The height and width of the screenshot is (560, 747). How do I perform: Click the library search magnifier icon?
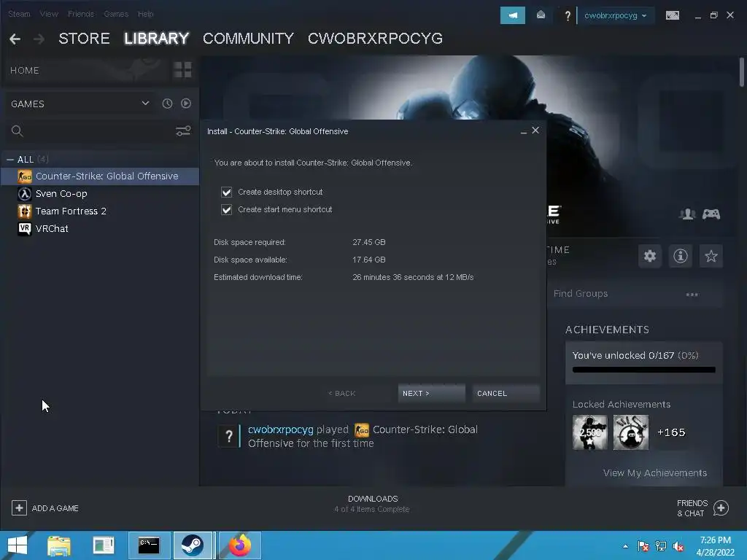pyautogui.click(x=18, y=131)
